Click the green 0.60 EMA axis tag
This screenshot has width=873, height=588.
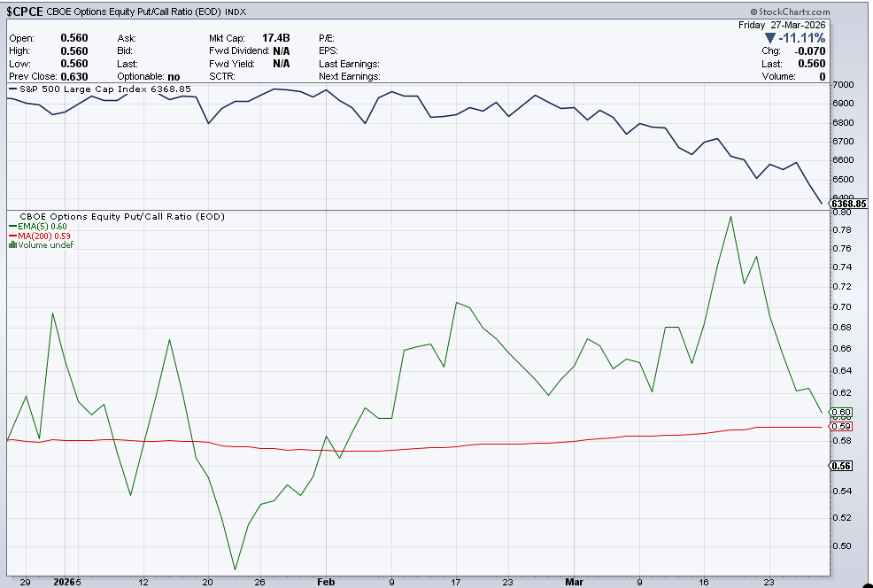[841, 413]
